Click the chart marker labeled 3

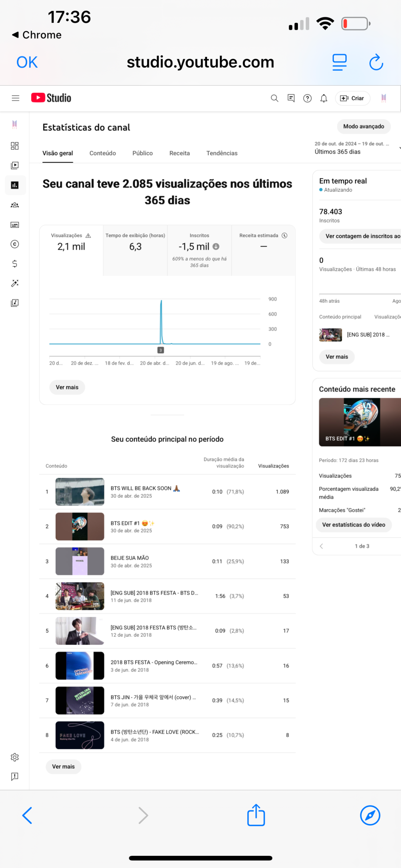[161, 350]
